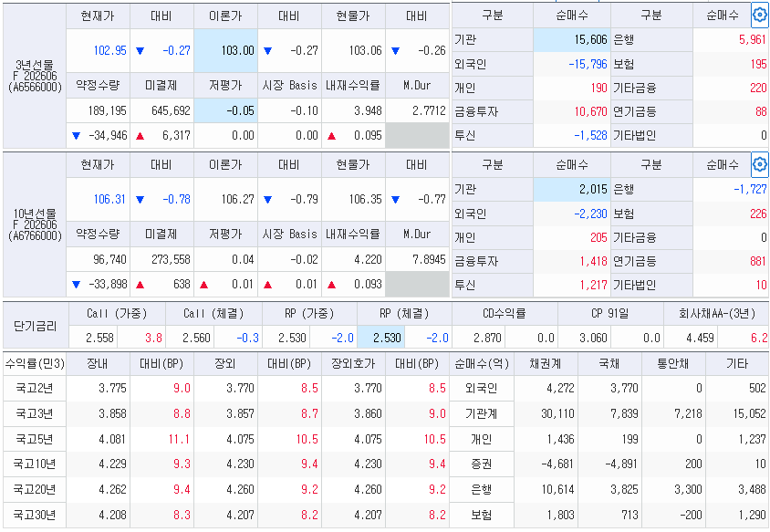Click 보험 통안채 value -200
This screenshot has height=532, width=770.
tap(691, 516)
